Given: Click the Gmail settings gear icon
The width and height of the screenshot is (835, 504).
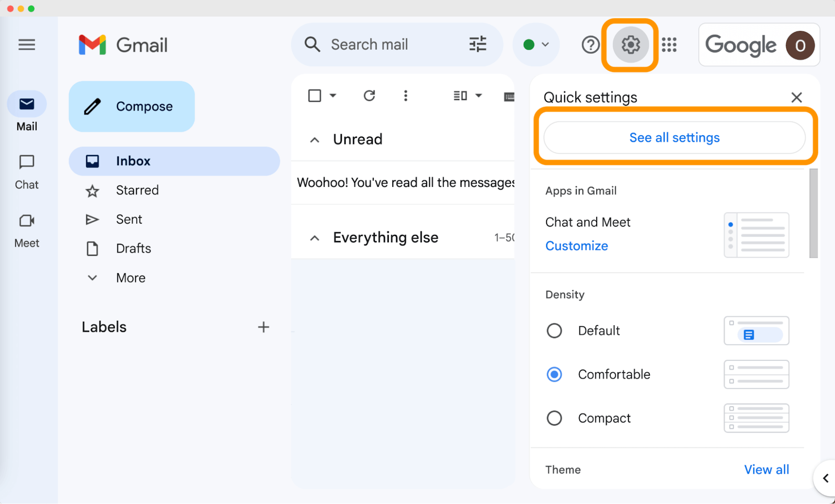Looking at the screenshot, I should 630,44.
